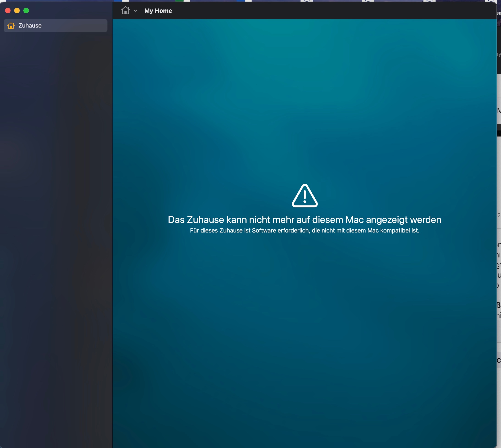Image resolution: width=501 pixels, height=448 pixels.
Task: Enter full screen using the green button
Action: (26, 11)
